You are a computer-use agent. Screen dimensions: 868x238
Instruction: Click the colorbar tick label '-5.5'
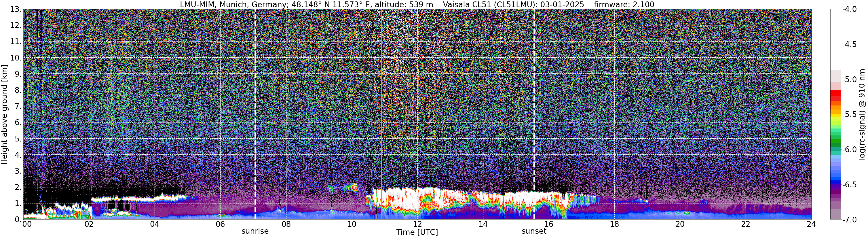coord(850,115)
